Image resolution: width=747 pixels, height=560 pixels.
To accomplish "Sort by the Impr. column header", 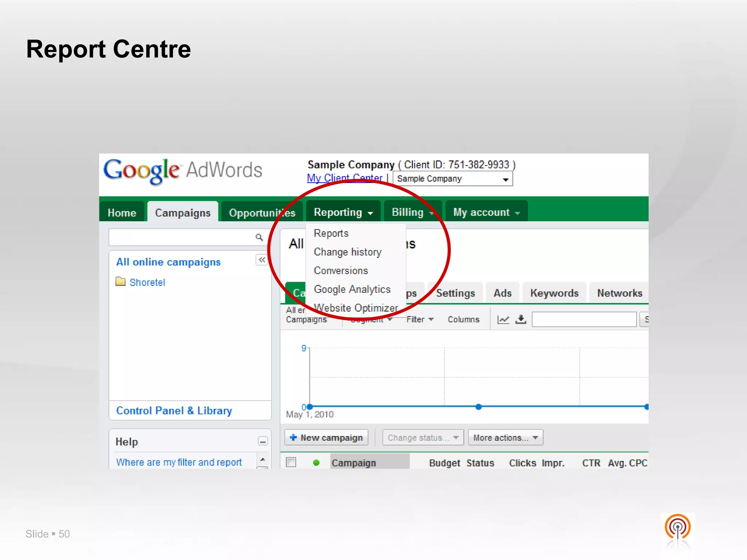I will 553,463.
